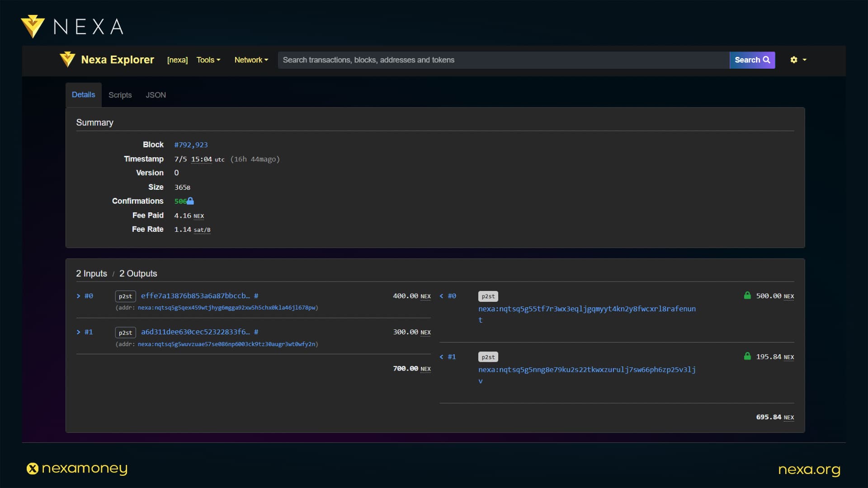This screenshot has height=488, width=868.
Task: Click the Nexa Explorer title link
Action: 118,60
